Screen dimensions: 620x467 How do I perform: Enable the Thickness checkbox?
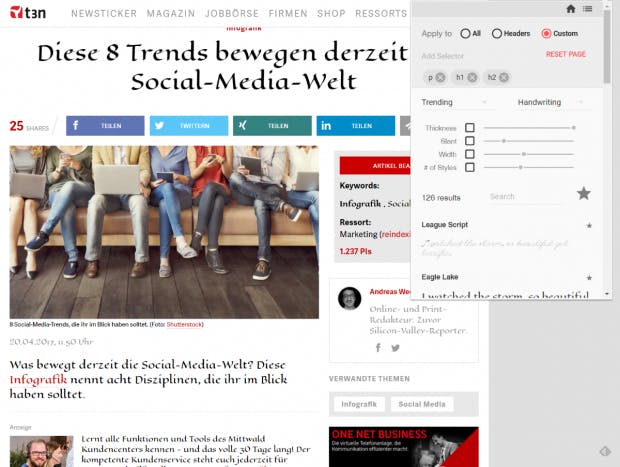pos(470,128)
